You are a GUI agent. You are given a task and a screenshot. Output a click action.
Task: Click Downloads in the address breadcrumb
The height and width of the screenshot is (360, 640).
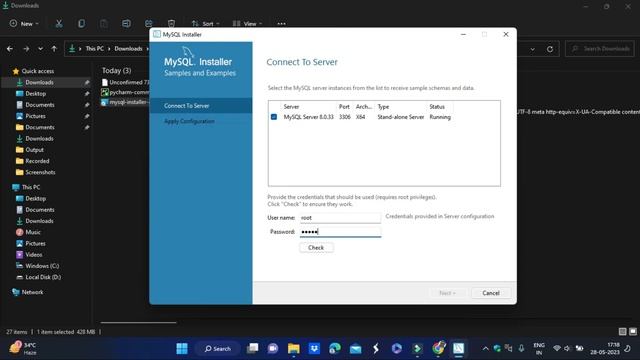click(128, 49)
